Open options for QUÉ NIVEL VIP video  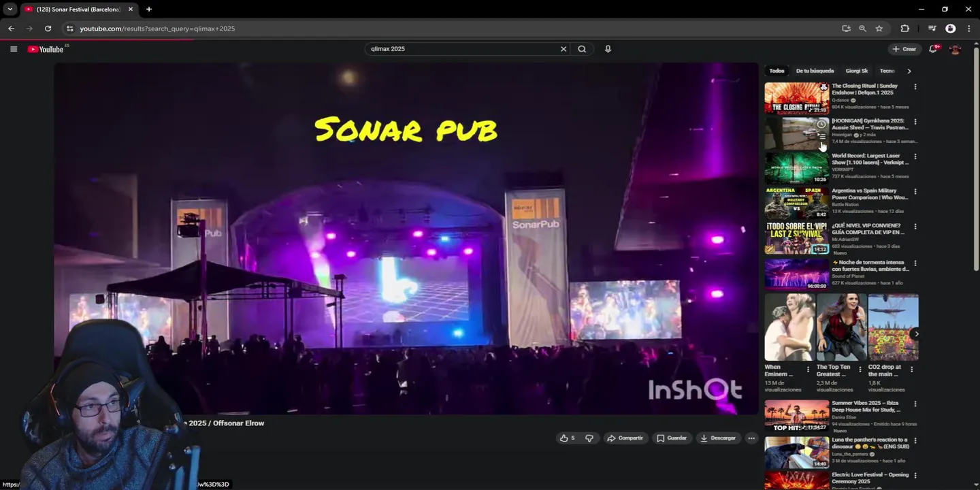click(915, 227)
